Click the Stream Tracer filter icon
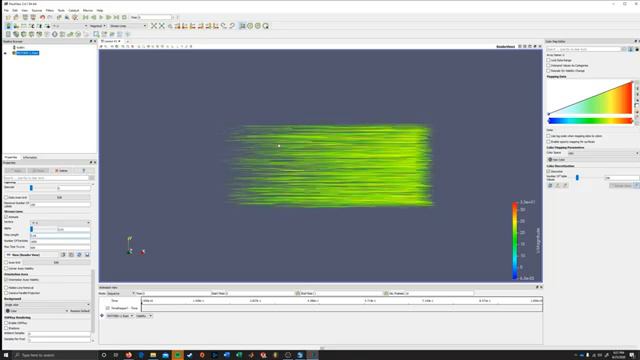 [62, 34]
